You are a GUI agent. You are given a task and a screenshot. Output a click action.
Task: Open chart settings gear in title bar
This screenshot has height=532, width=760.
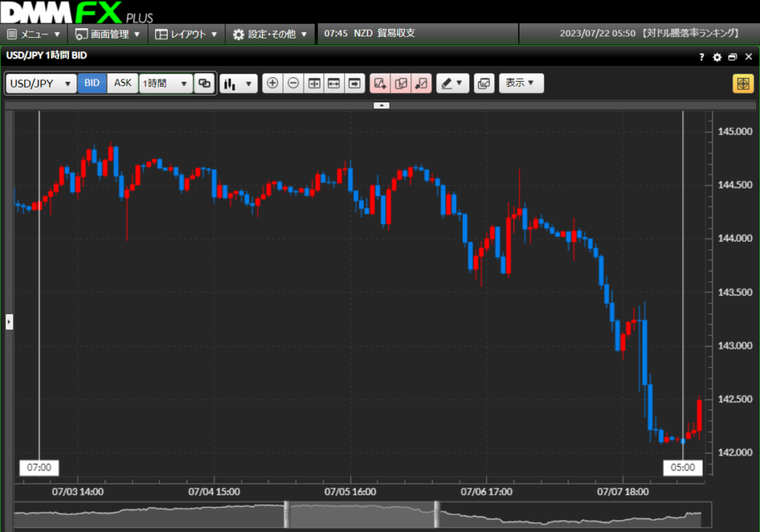(717, 56)
